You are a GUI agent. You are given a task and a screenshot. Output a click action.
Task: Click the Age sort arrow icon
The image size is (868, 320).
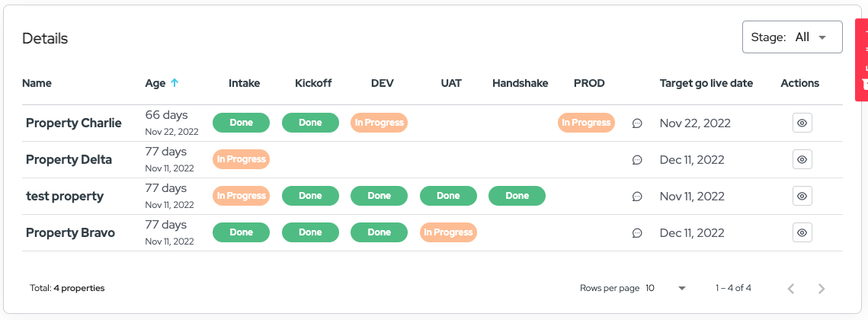click(x=175, y=83)
